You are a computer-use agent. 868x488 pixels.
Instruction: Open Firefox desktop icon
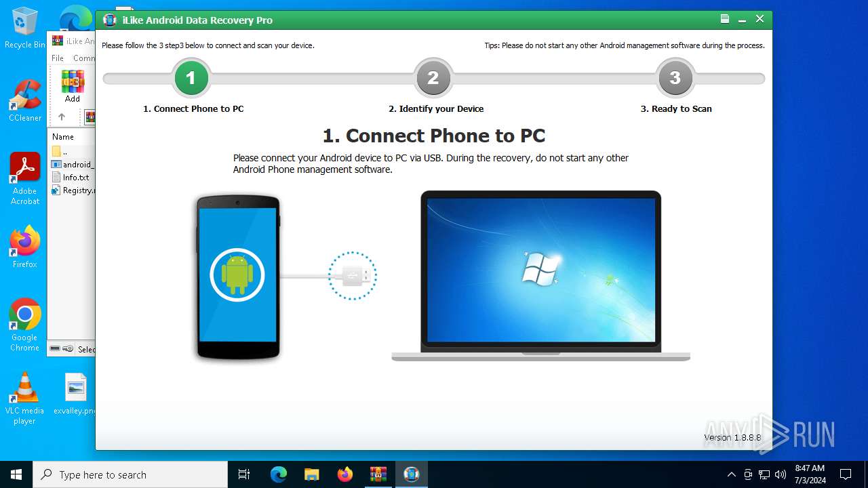(25, 247)
